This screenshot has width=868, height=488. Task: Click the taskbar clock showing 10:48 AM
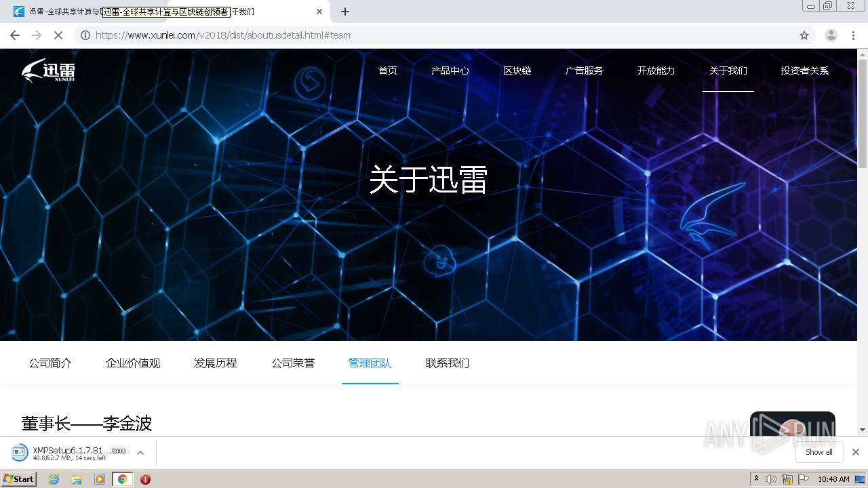coord(833,479)
